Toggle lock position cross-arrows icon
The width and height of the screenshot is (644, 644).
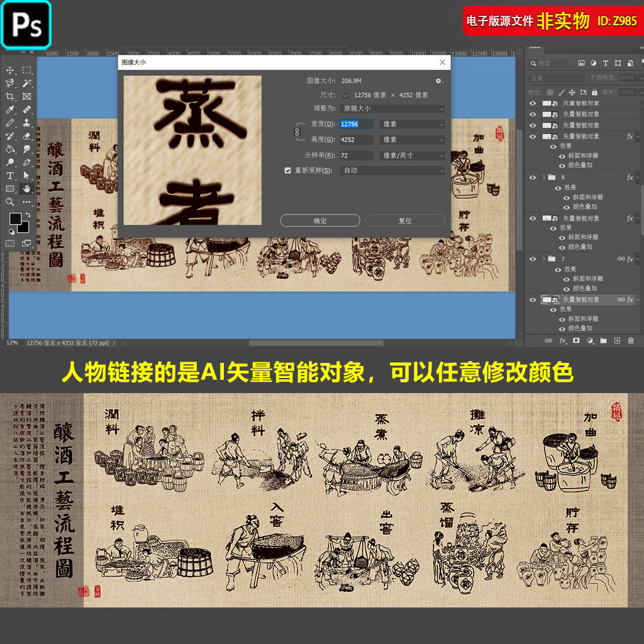tap(572, 92)
